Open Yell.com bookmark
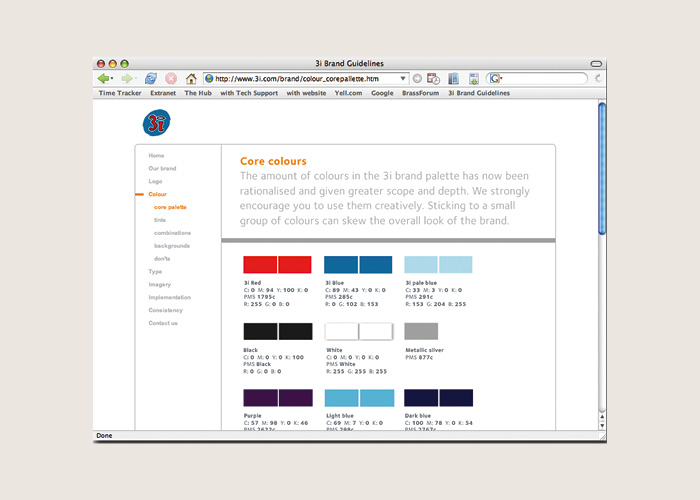Screen dimensions: 700x500 tap(348, 93)
